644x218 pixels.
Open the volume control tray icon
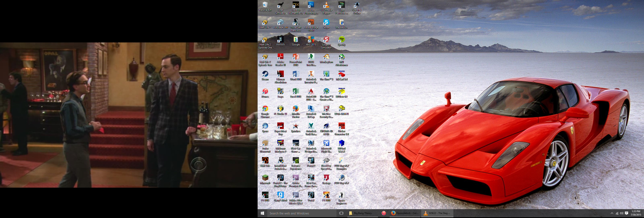621,213
